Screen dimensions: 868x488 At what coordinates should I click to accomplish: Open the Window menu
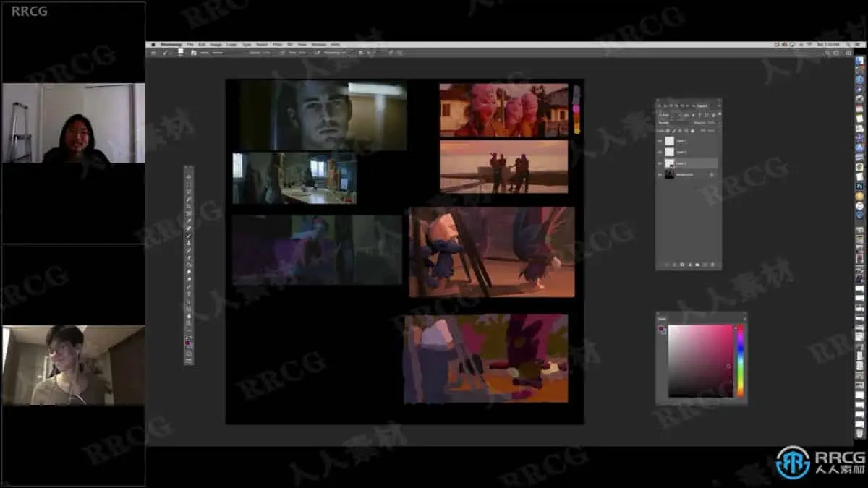click(x=319, y=45)
